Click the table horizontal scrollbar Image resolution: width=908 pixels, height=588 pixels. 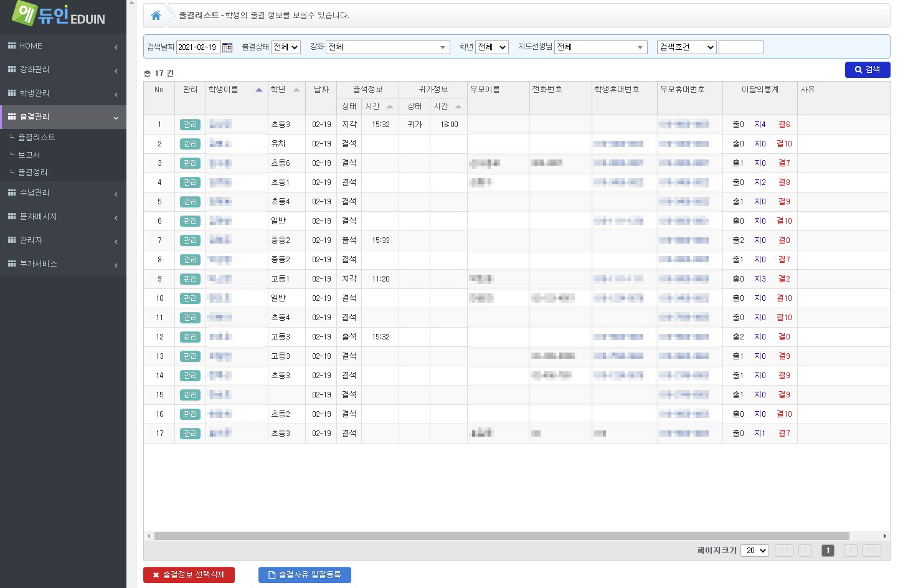pos(502,536)
